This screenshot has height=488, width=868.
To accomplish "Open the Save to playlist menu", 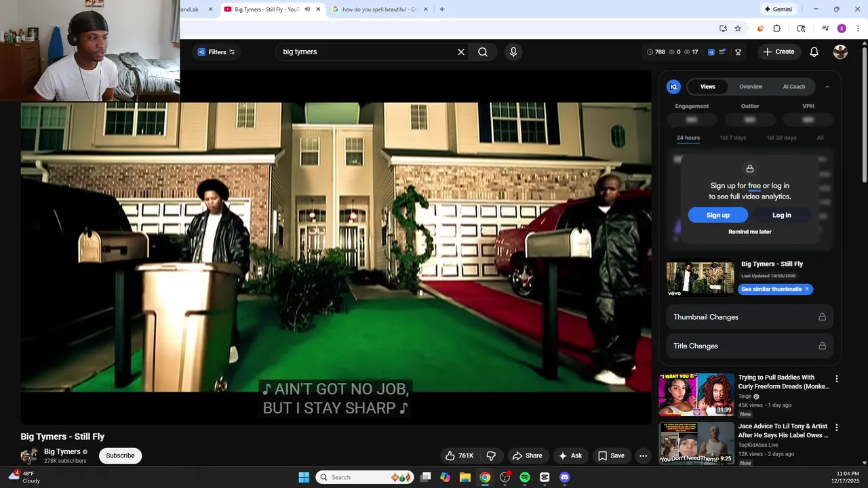I will [611, 455].
